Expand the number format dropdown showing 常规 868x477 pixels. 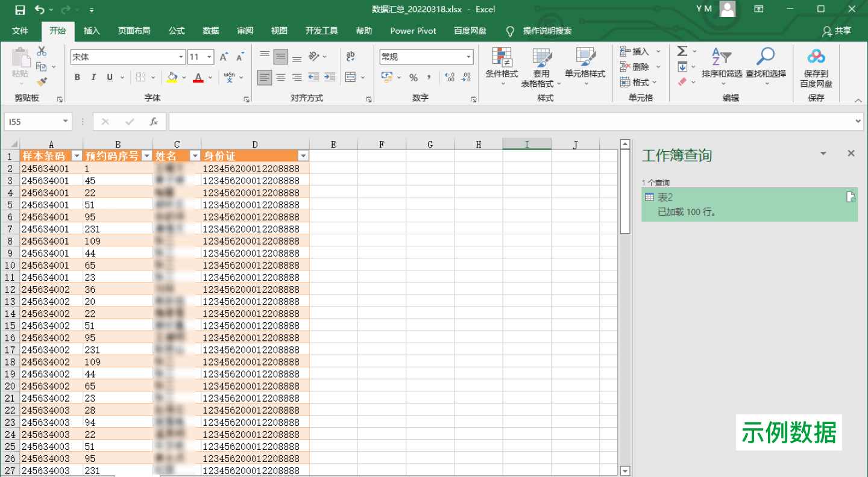tap(468, 57)
